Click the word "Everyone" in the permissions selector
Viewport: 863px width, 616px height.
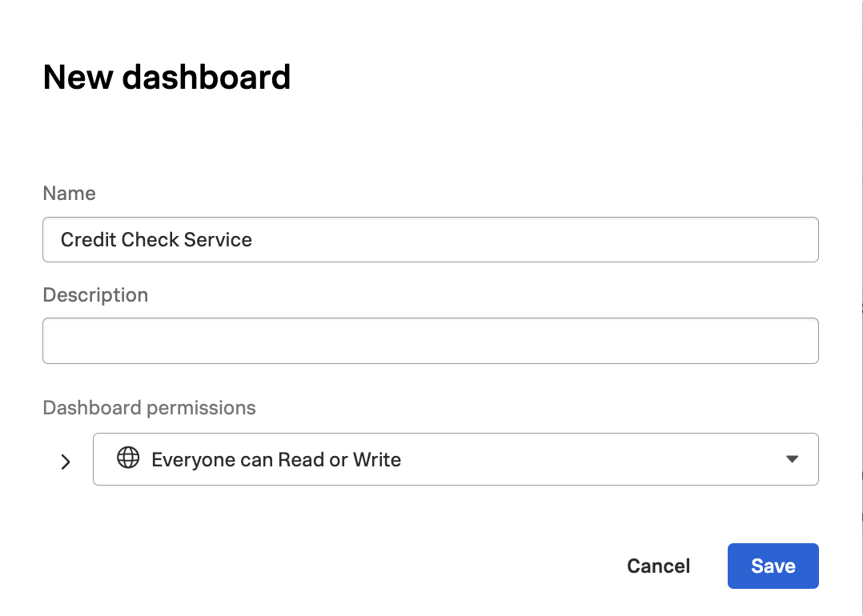click(188, 460)
